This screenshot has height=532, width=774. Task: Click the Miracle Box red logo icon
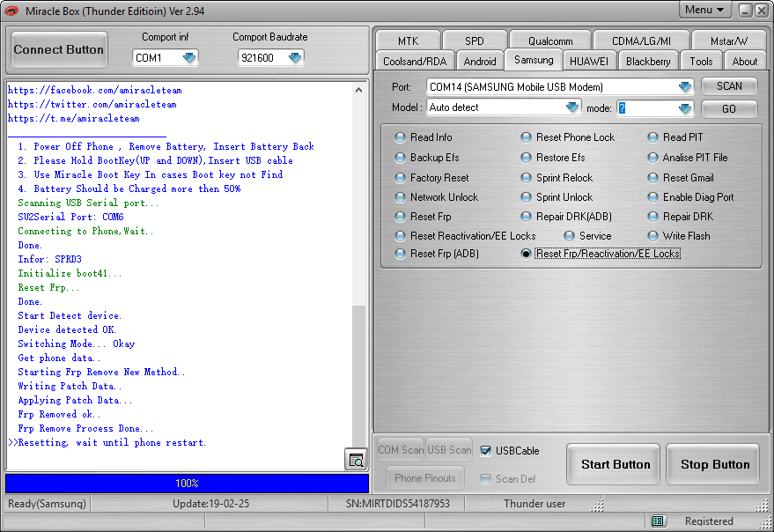click(x=11, y=11)
